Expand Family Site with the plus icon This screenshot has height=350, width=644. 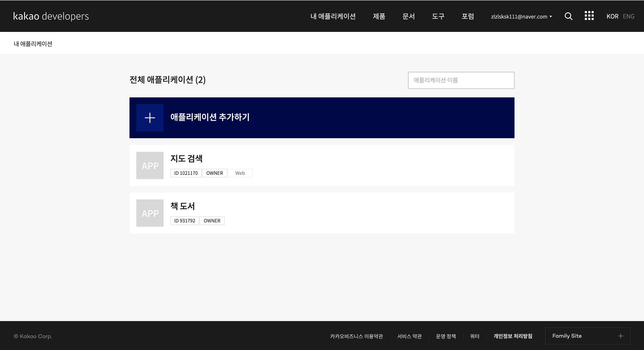621,336
